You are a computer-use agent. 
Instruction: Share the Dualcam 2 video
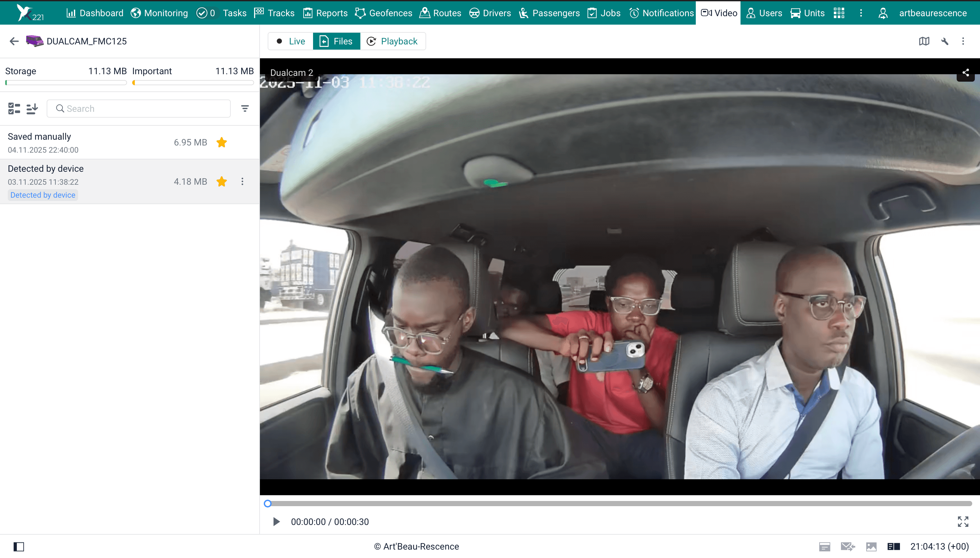tap(965, 73)
